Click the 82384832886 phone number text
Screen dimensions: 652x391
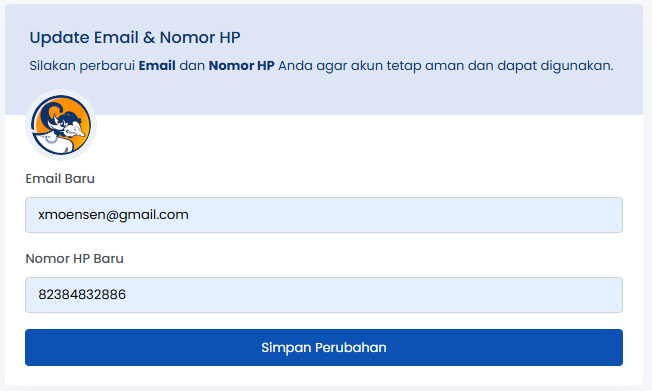point(82,294)
